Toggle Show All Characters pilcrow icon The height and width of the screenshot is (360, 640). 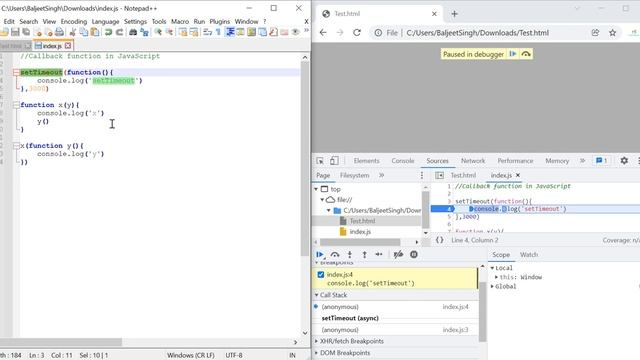[x=218, y=32]
